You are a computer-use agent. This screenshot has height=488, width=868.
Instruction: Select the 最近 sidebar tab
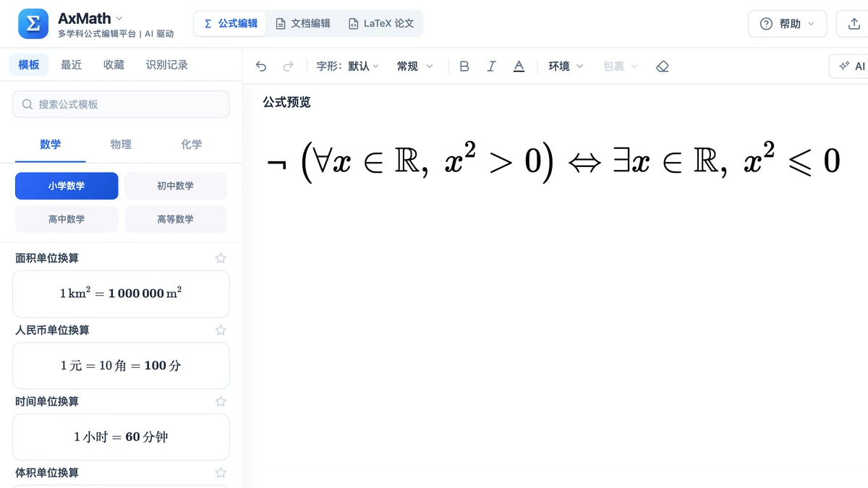(72, 64)
